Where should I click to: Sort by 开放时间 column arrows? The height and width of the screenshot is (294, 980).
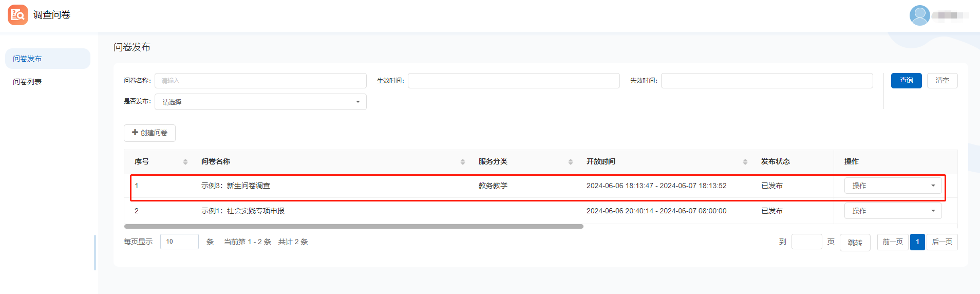(745, 162)
